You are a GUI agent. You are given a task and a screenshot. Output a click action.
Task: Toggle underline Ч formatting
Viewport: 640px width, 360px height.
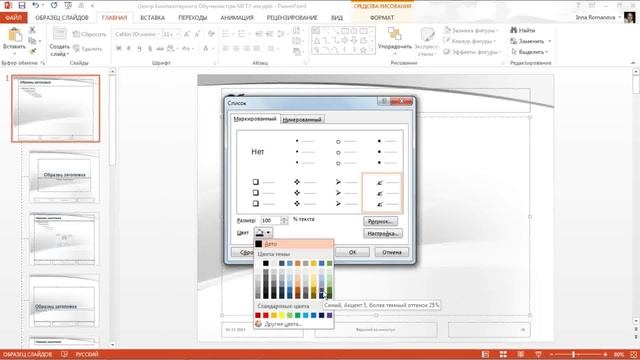point(139,48)
